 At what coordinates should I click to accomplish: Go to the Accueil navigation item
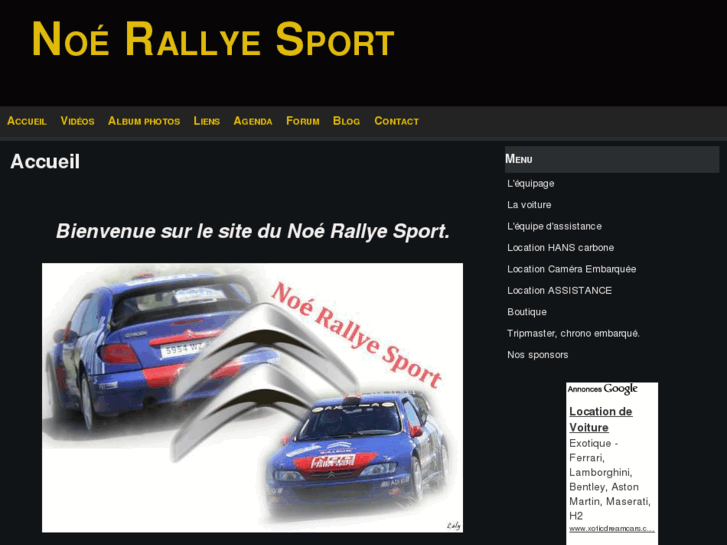(x=27, y=121)
